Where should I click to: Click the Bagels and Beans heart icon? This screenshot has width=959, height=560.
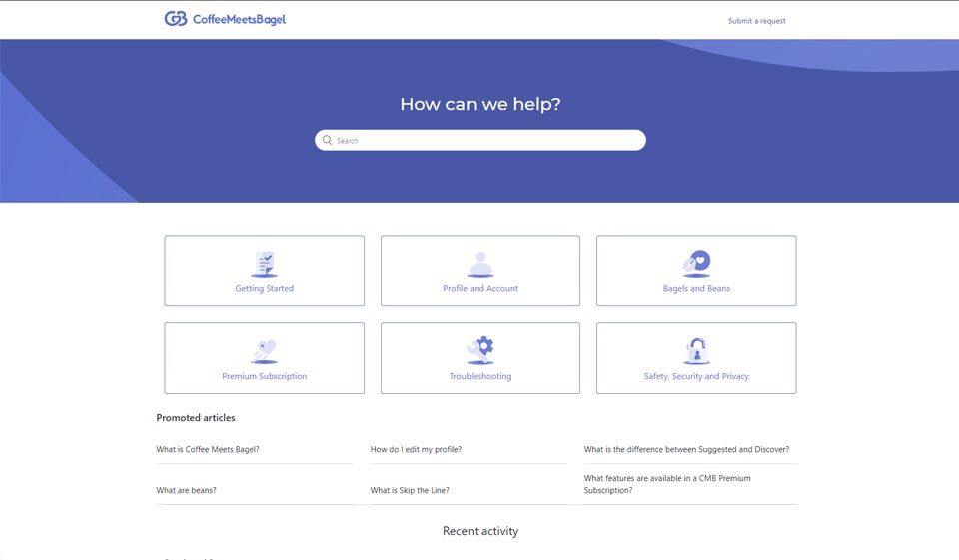click(x=696, y=263)
